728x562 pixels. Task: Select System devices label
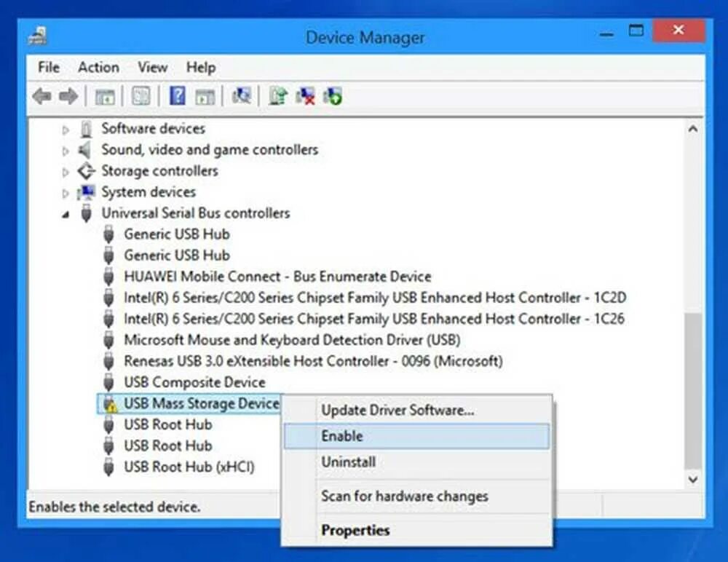[x=149, y=192]
